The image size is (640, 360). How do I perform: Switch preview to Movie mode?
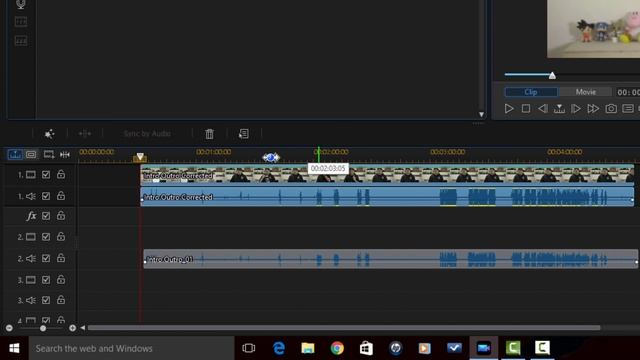tap(586, 92)
